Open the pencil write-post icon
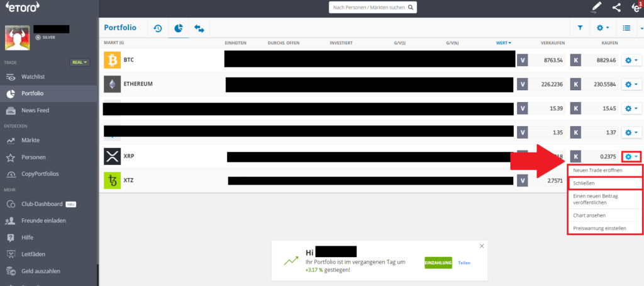This screenshot has height=286, width=644. 596,8
